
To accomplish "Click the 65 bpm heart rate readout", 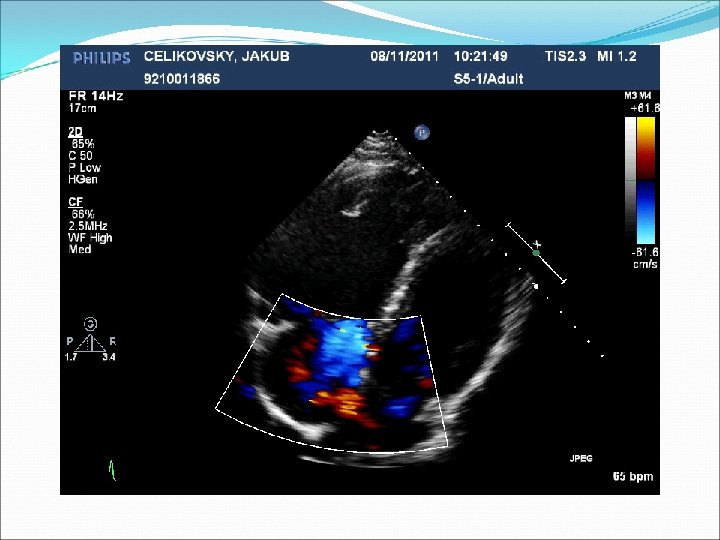I will [633, 477].
